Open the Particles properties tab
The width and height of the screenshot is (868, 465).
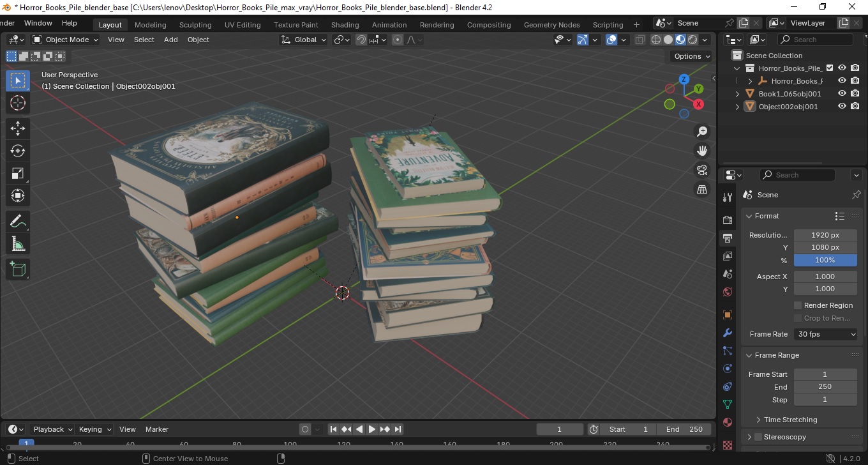727,351
